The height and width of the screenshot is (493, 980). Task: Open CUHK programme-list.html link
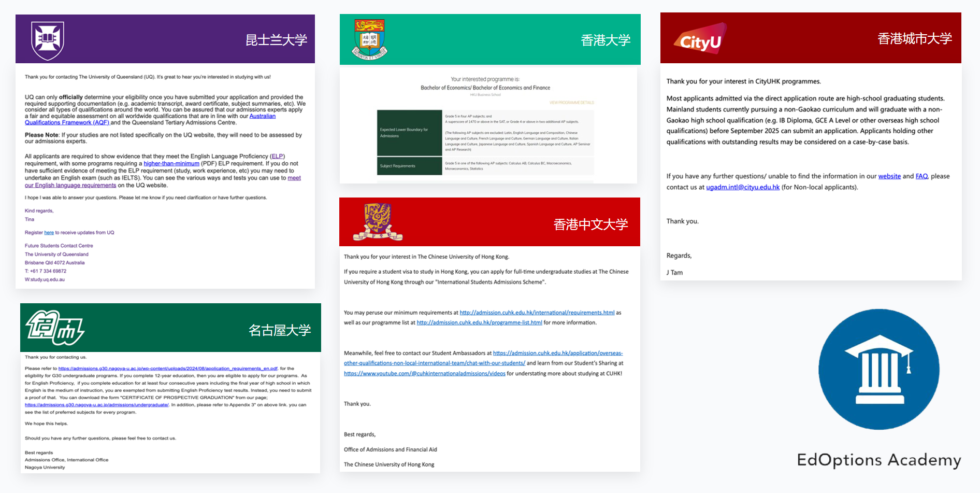(480, 322)
